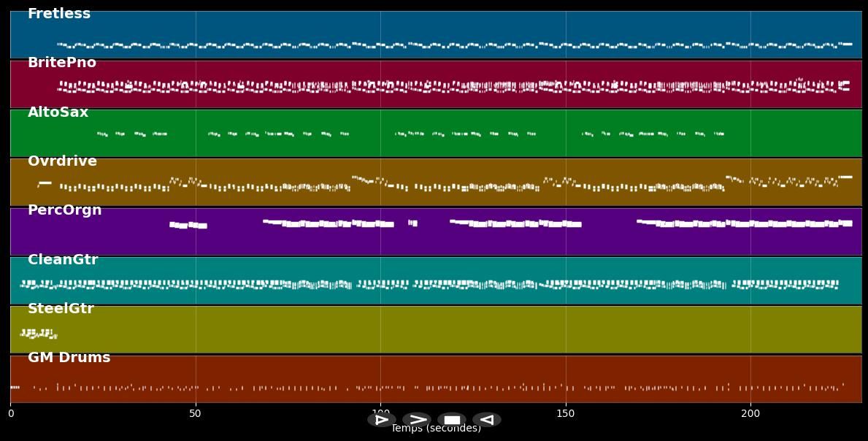Click the SteelGtr intro note cluster
Image resolution: width=868 pixels, height=441 pixels.
tap(38, 334)
